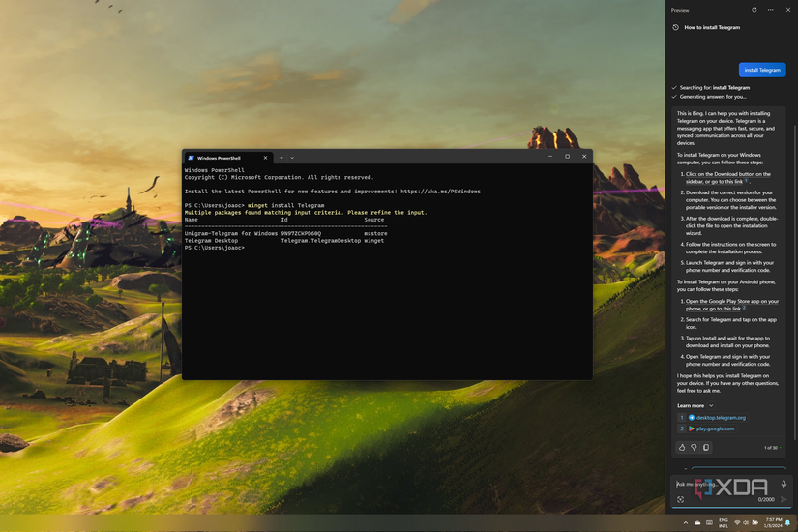Image resolution: width=798 pixels, height=532 pixels.
Task: Show hidden icons in system tray
Action: tap(685, 523)
